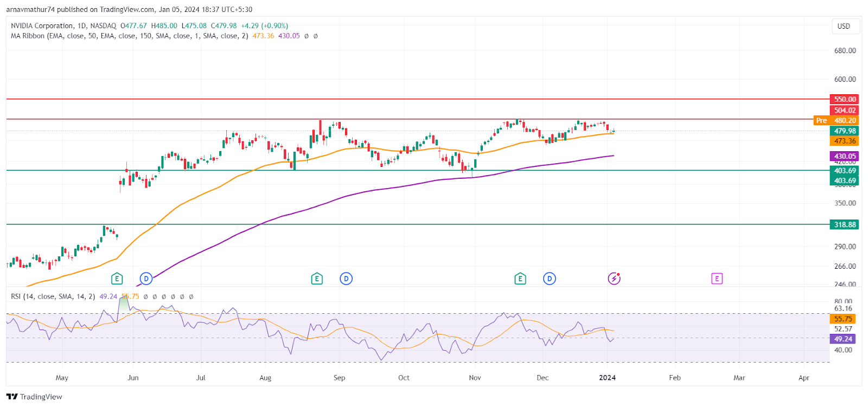Click the Mar label on the time axis
The width and height of the screenshot is (868, 407).
pos(739,378)
